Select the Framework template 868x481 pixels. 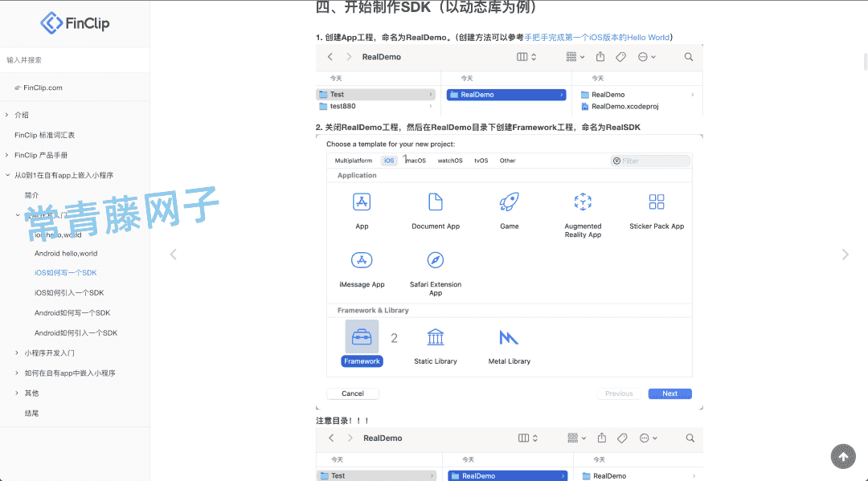pos(362,344)
